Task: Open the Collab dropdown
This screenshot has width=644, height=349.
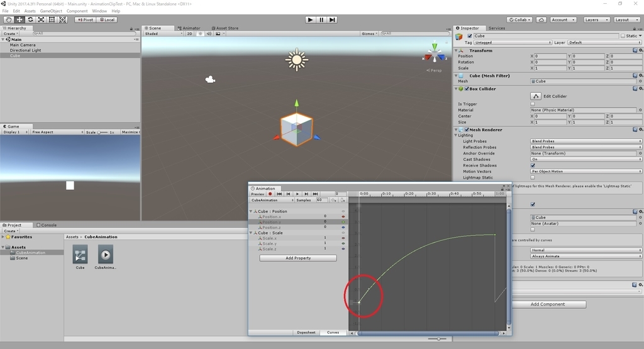Action: [x=520, y=19]
